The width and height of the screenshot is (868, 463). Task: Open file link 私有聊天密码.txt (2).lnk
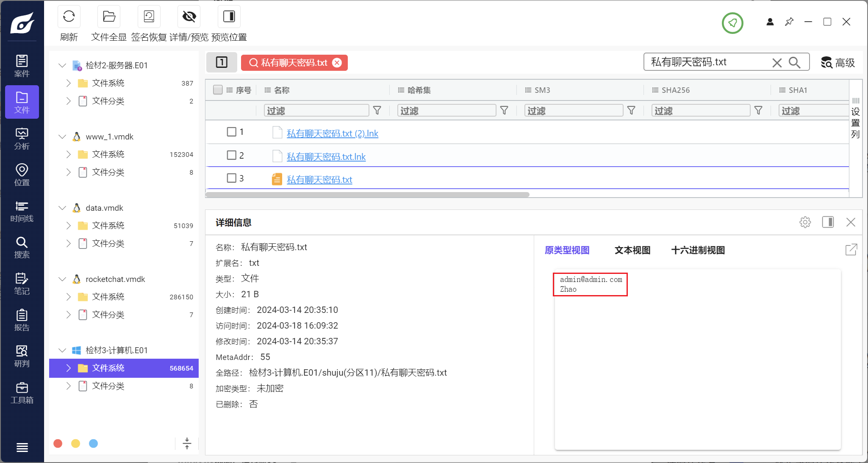[332, 134]
